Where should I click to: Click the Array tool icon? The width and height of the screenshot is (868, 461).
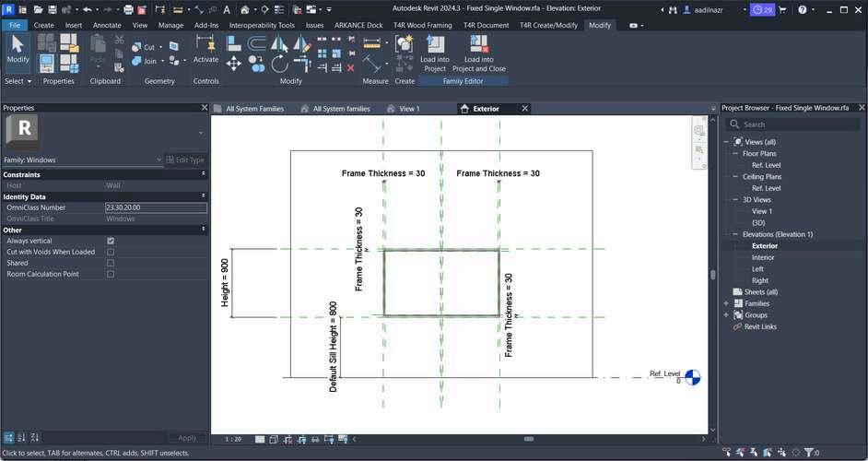(x=322, y=53)
